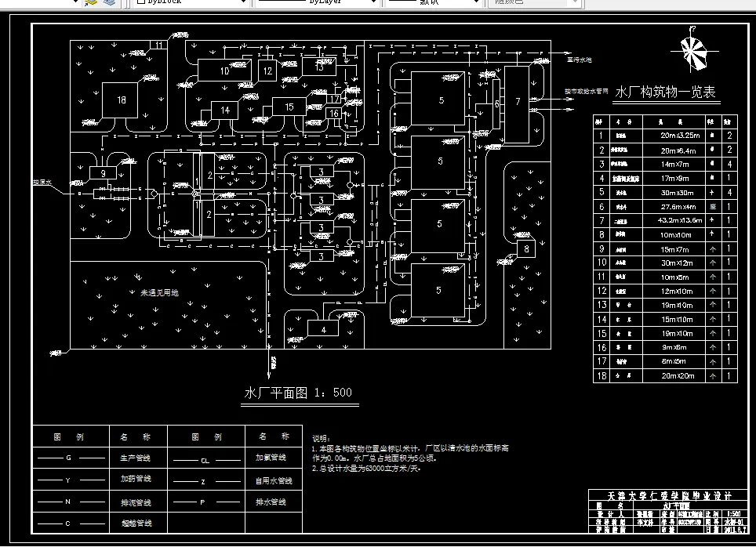Select the 说明 notes heading

[x=321, y=438]
